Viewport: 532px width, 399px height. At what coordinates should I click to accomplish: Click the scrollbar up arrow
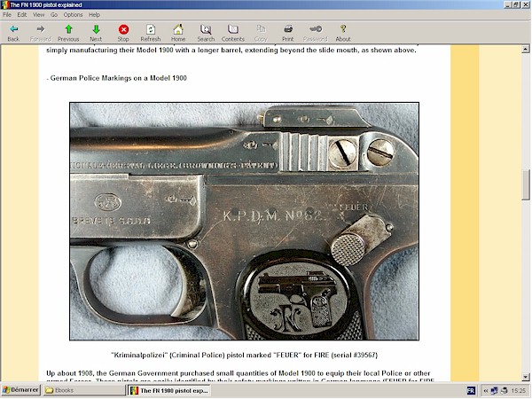coord(526,50)
